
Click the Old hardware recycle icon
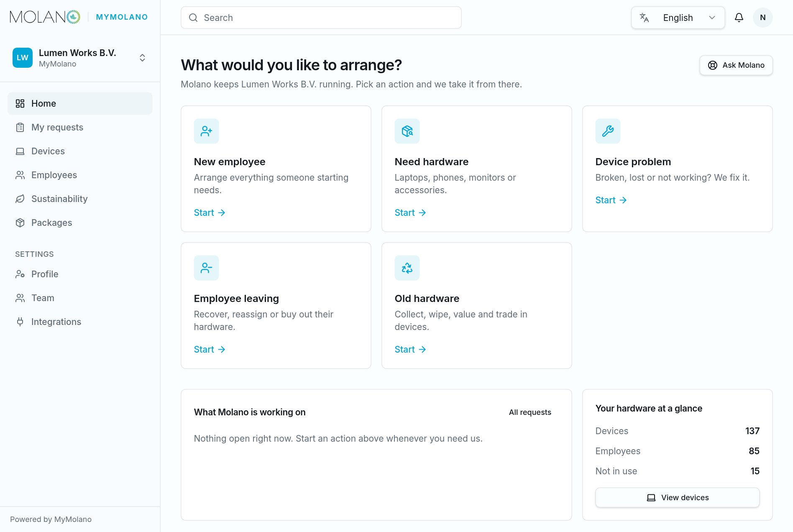tap(407, 268)
